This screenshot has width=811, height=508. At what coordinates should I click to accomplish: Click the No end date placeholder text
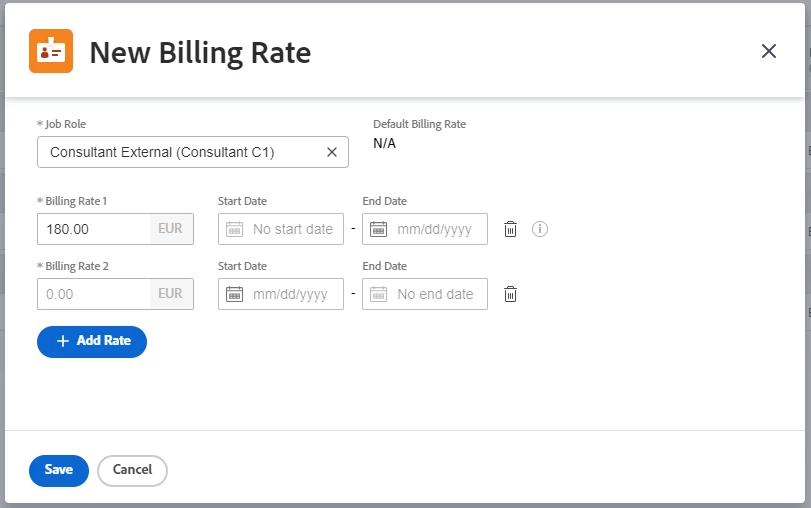(x=435, y=294)
